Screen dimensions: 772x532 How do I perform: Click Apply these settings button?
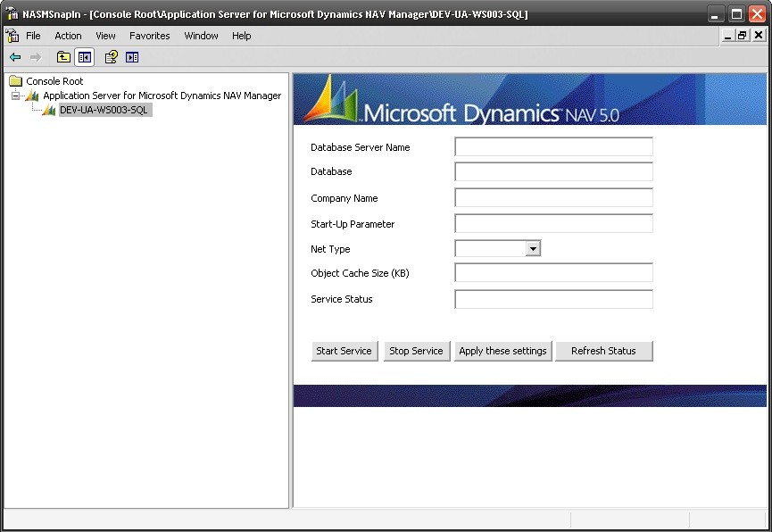pos(502,351)
